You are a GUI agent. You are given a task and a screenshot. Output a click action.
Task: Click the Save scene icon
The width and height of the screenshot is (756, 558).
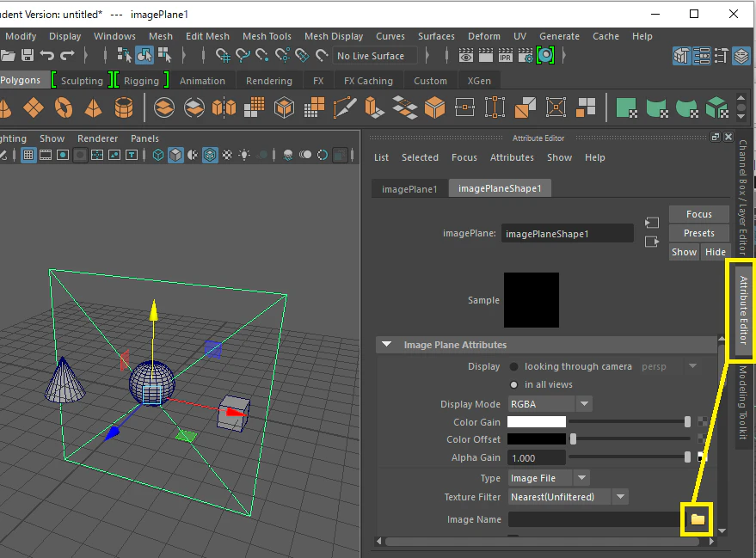pyautogui.click(x=28, y=55)
